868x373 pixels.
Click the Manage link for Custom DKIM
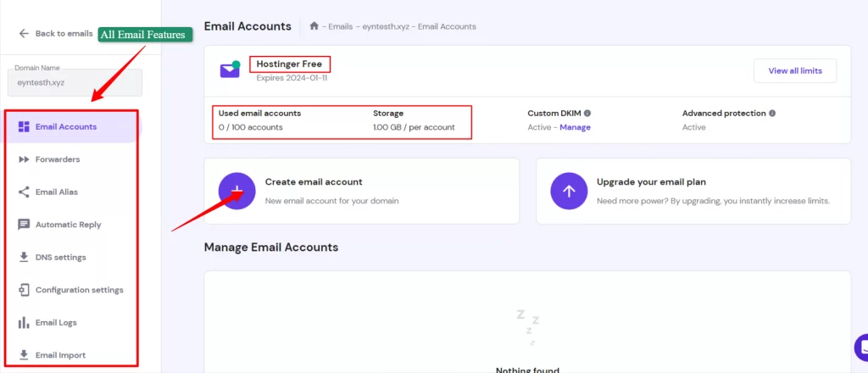tap(576, 127)
